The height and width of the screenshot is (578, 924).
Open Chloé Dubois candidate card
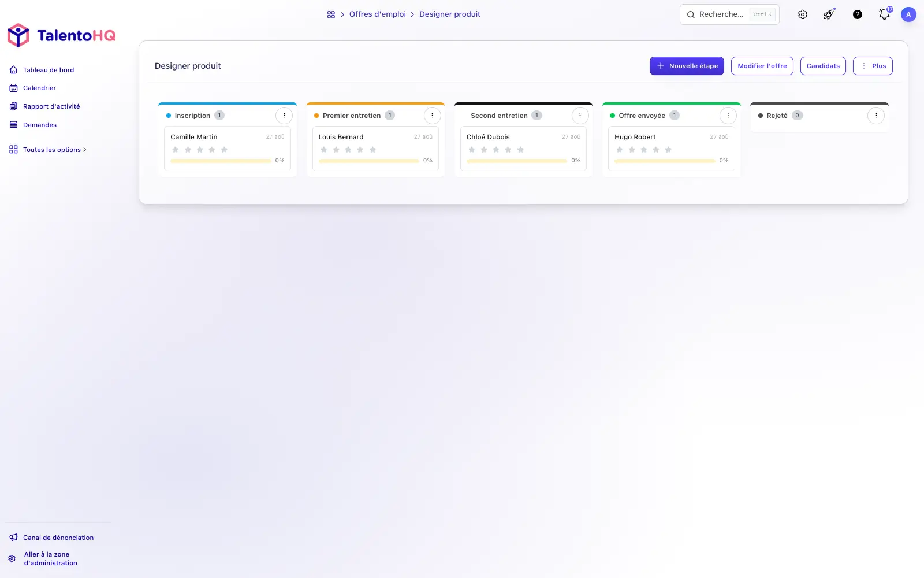[x=523, y=149]
